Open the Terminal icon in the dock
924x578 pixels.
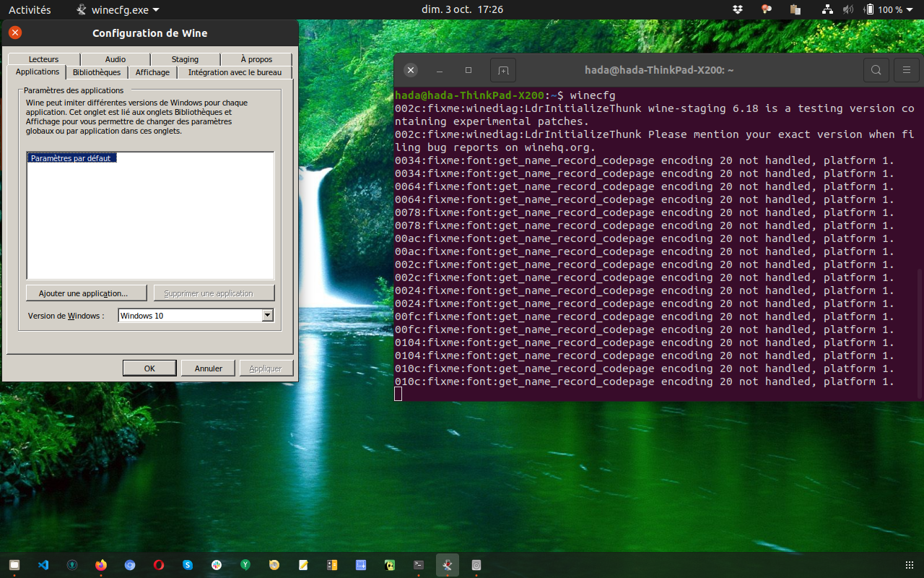click(x=419, y=565)
